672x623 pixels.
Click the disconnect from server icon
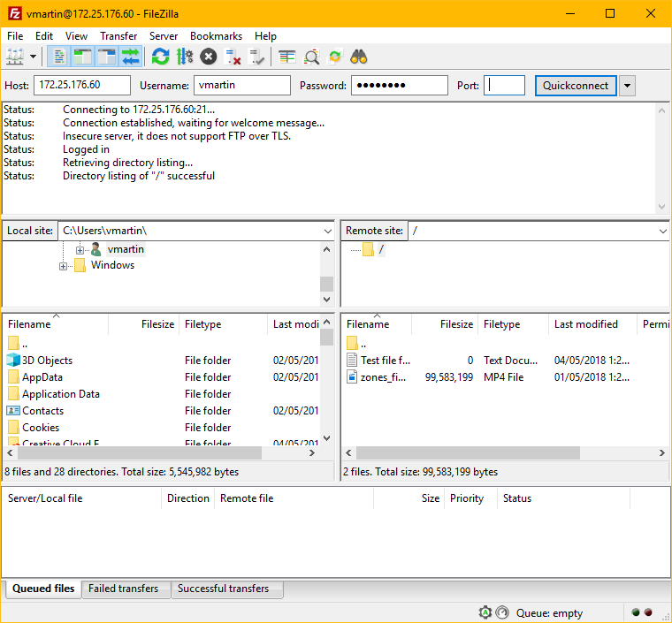(233, 57)
